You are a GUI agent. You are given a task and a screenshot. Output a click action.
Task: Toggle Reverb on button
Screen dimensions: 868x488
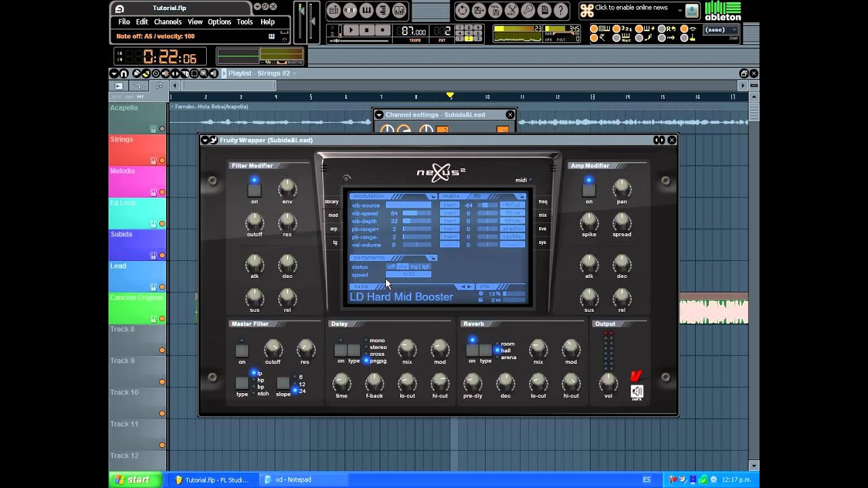point(472,350)
